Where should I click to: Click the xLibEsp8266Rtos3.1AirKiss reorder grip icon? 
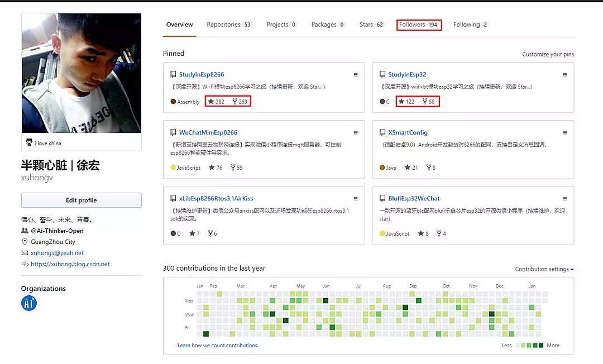click(x=356, y=199)
